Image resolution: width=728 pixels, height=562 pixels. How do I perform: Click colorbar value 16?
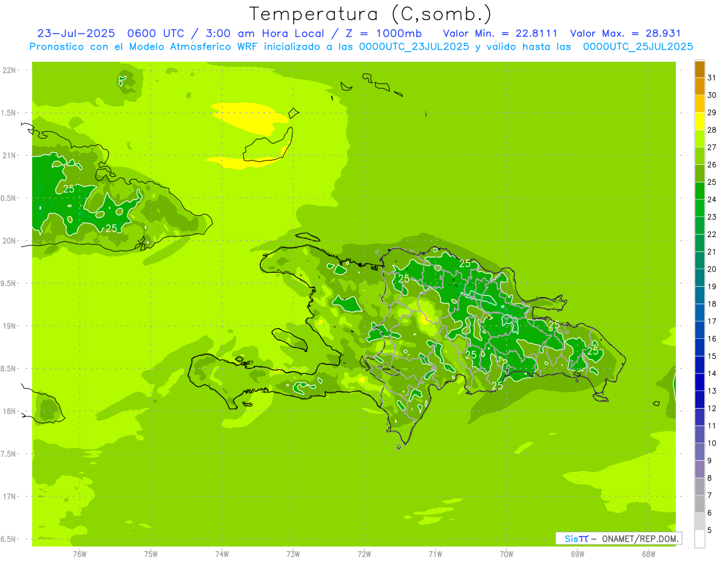click(712, 338)
